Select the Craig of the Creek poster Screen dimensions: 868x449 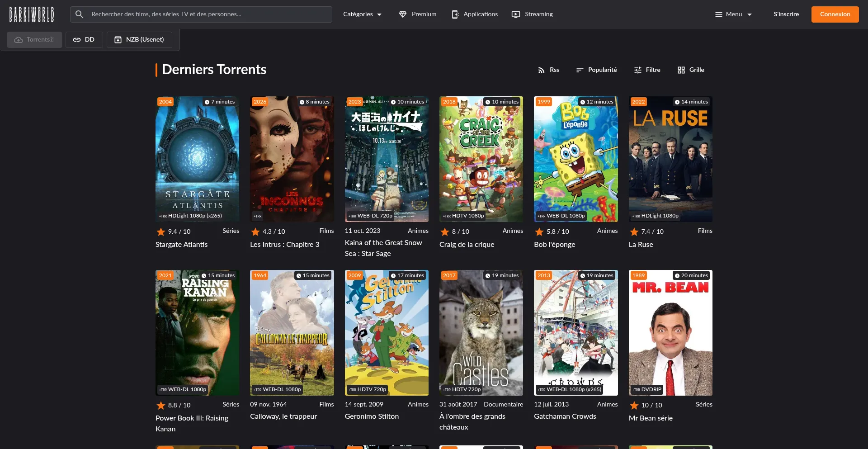tap(481, 159)
